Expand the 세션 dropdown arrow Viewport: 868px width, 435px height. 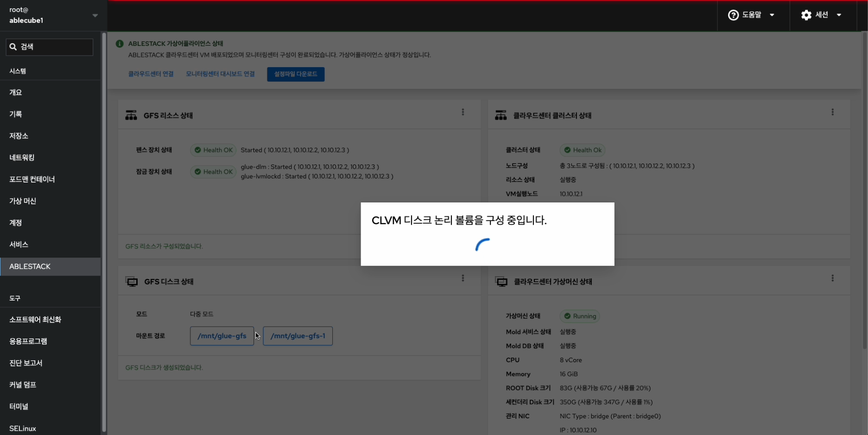(839, 15)
